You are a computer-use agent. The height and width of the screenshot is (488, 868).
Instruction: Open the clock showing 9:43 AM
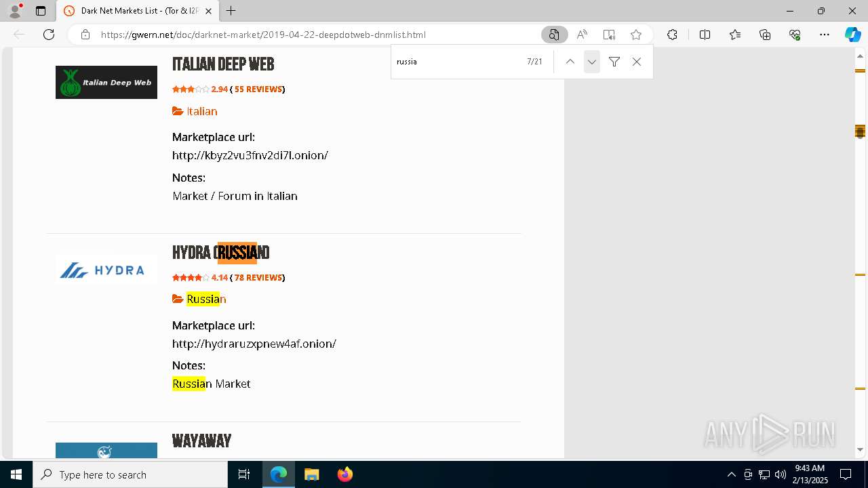810,474
